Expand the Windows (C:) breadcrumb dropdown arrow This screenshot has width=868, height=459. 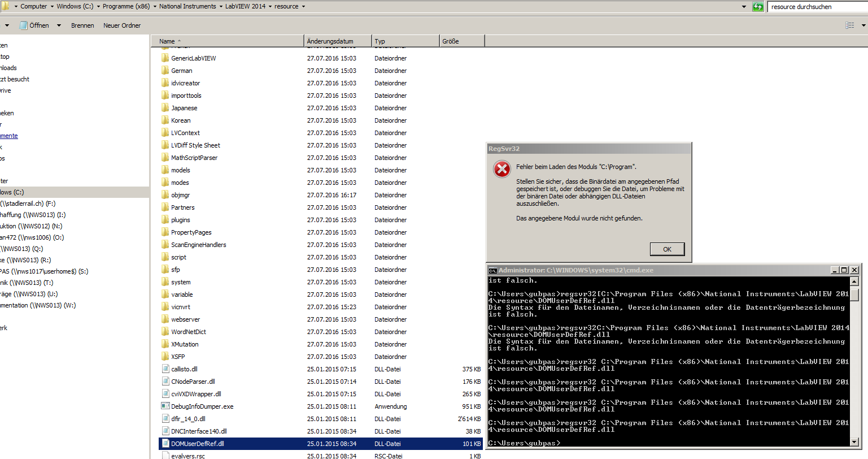[x=98, y=7]
